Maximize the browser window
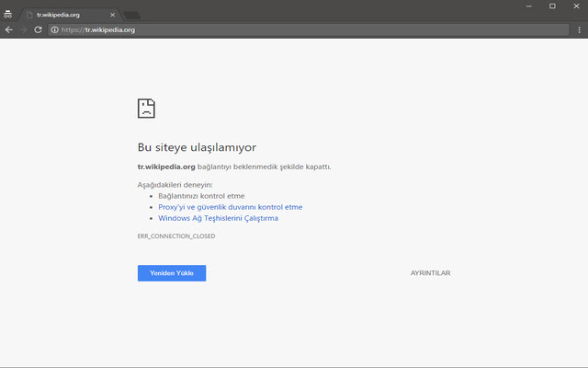The width and height of the screenshot is (588, 368). (552, 6)
